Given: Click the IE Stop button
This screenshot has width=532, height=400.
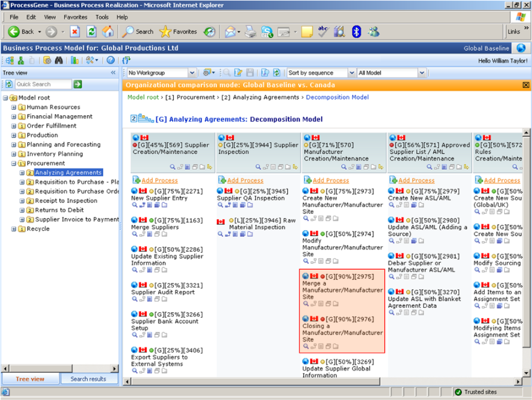Looking at the screenshot, I should coord(75,32).
